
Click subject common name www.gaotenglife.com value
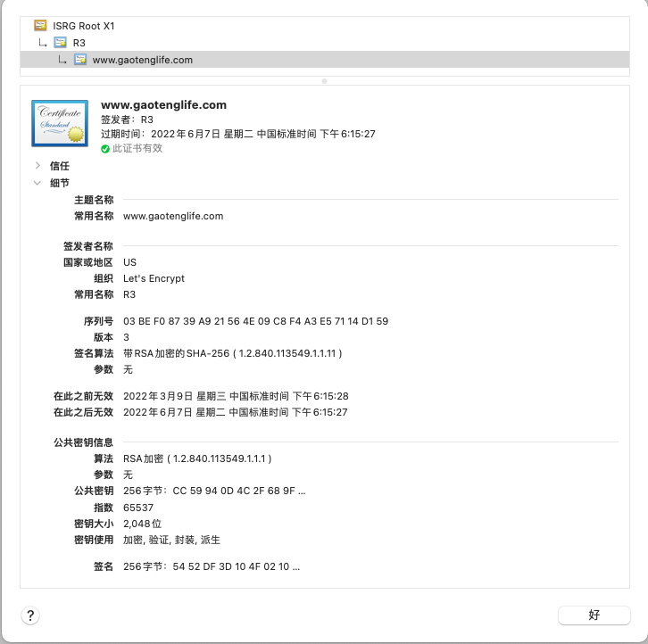point(173,216)
